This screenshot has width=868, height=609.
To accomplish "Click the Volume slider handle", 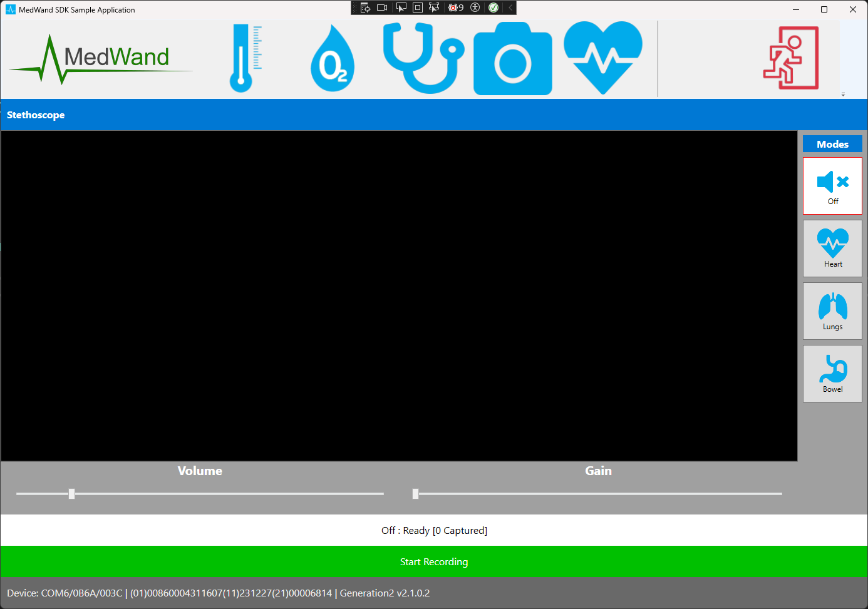I will coord(71,494).
